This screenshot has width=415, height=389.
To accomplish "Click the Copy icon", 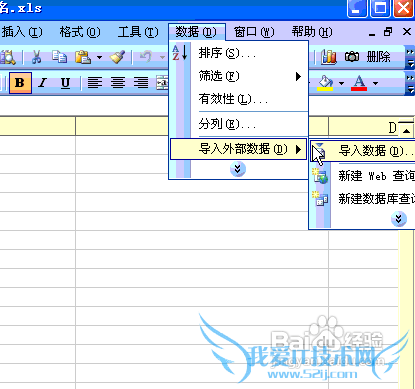I will 60,57.
